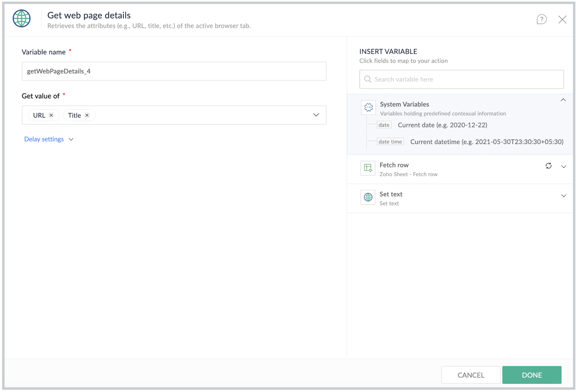Click the 'date' type badge
Screen dimensions: 576x392
click(384, 125)
